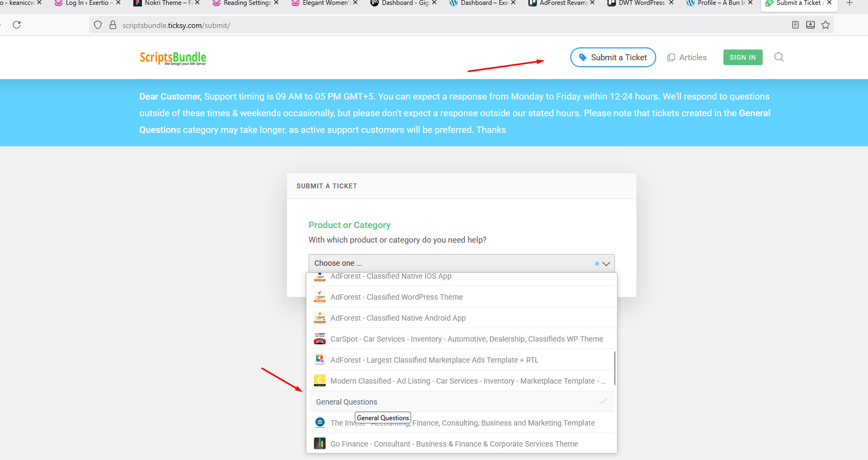Close the Nokri Theme tab

point(197,3)
